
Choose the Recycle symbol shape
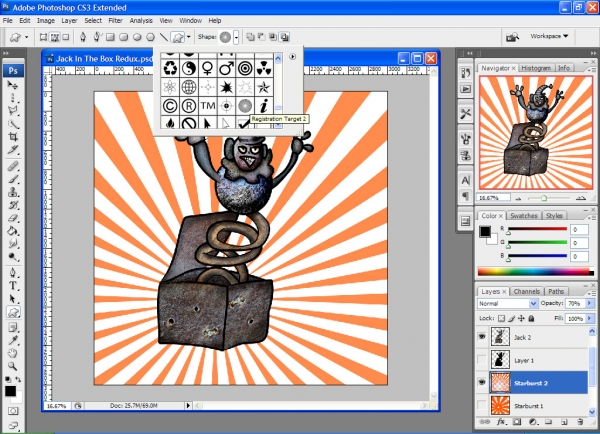(x=170, y=69)
